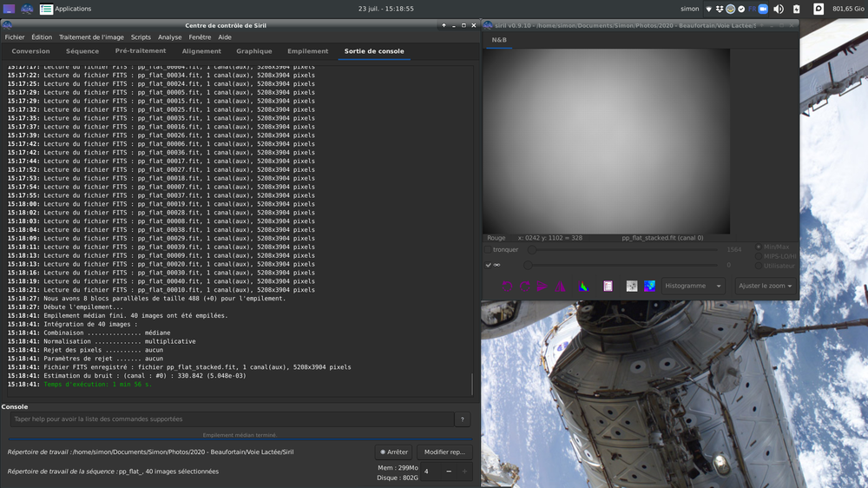Open the histogram tool icon
Image resolution: width=868 pixels, height=488 pixels.
click(x=584, y=286)
